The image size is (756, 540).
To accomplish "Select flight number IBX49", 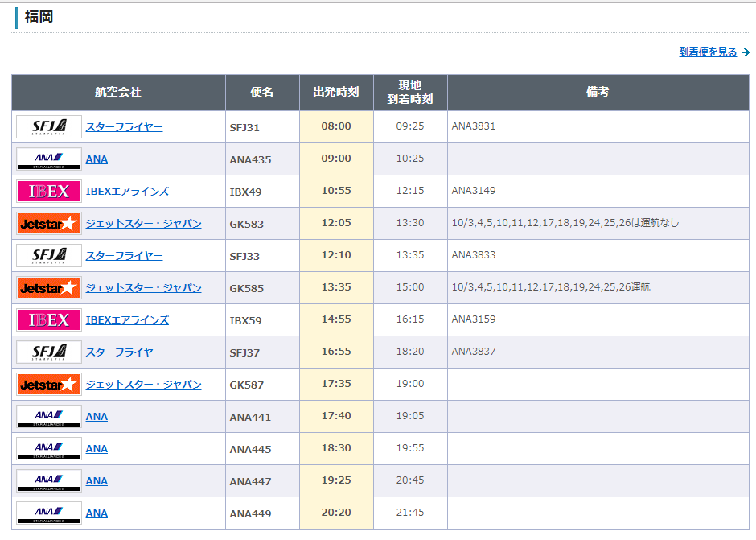I will pyautogui.click(x=245, y=192).
